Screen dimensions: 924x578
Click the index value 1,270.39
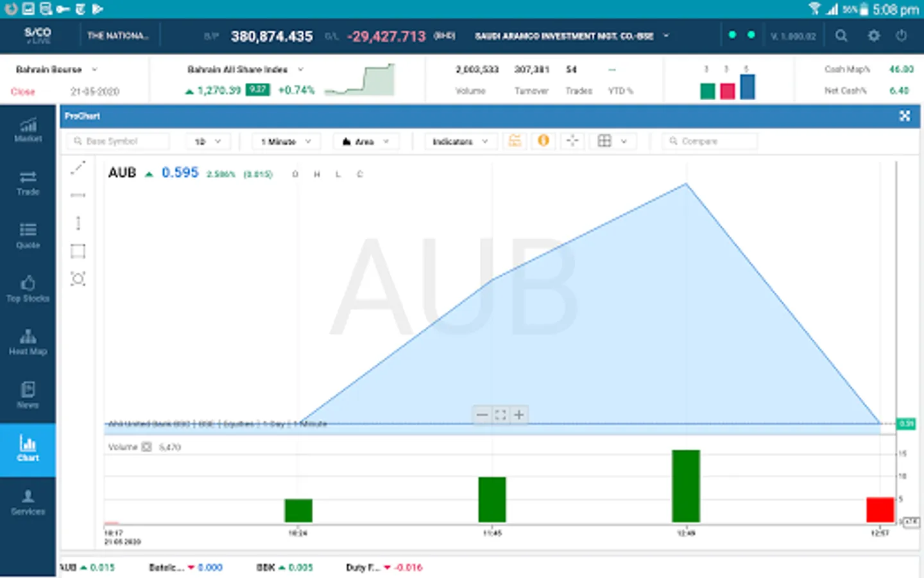[219, 91]
